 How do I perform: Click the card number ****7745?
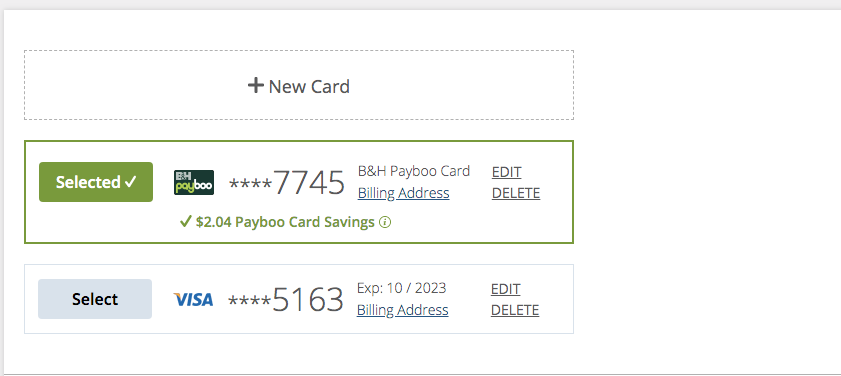point(286,183)
